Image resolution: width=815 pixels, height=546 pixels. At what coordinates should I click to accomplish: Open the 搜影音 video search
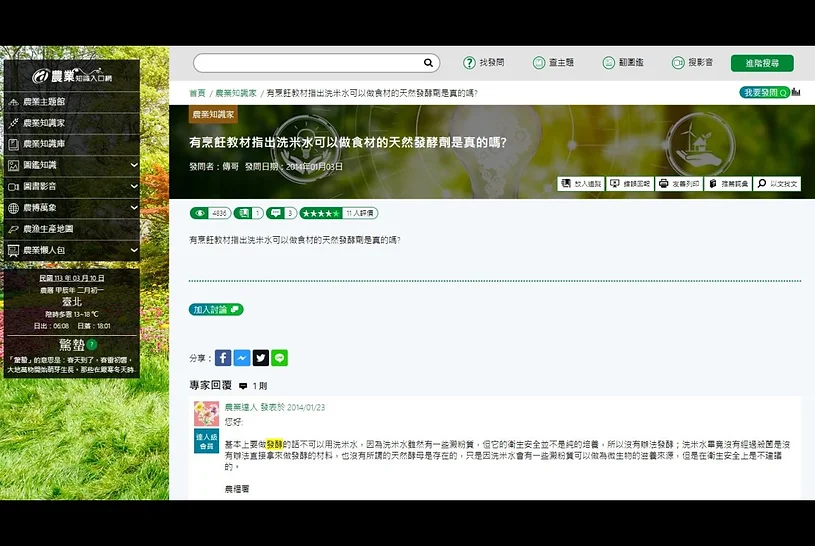pos(692,63)
